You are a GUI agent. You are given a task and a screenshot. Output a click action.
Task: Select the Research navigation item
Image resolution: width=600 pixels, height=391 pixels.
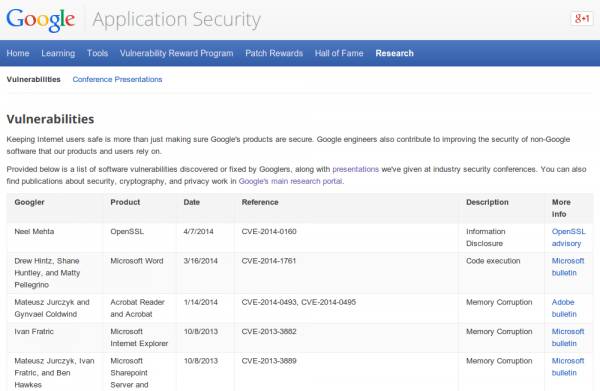(x=395, y=53)
